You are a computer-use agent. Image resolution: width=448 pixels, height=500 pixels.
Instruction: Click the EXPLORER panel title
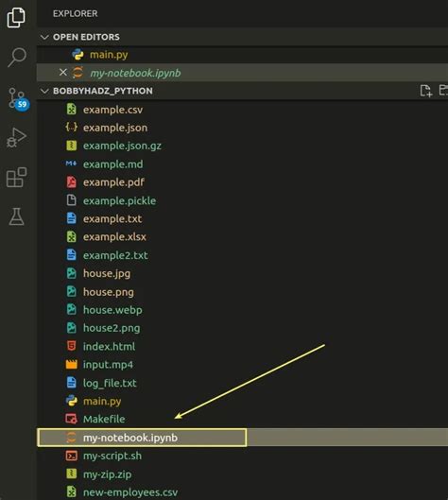point(76,14)
